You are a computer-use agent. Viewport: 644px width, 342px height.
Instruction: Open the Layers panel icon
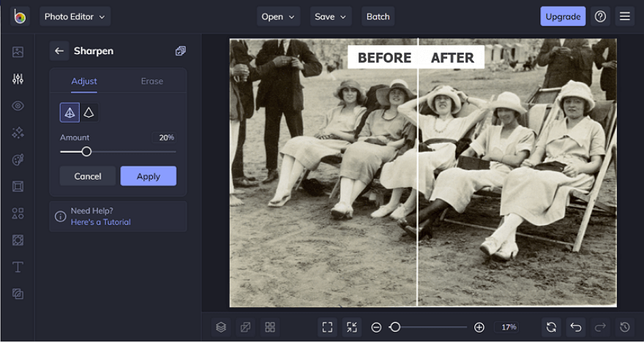[x=221, y=327]
